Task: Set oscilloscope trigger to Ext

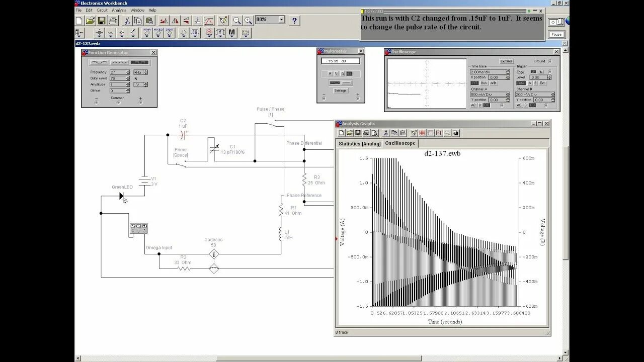Action: [x=544, y=83]
